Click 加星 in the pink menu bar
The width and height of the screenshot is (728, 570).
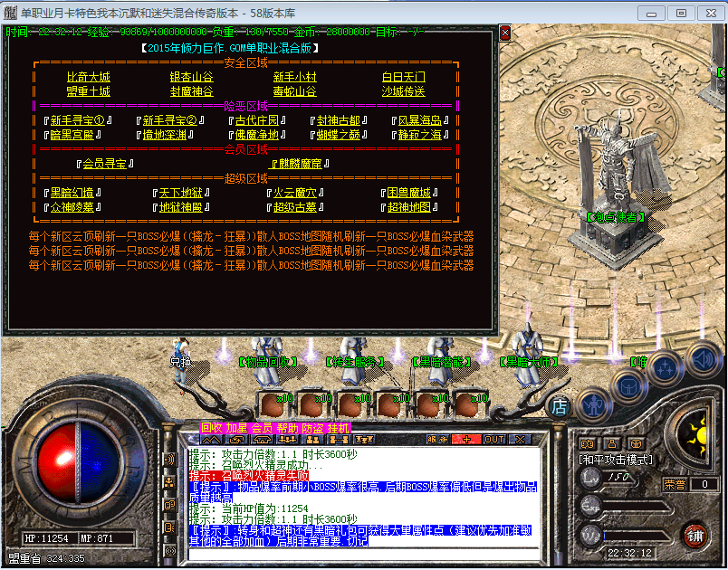click(237, 428)
